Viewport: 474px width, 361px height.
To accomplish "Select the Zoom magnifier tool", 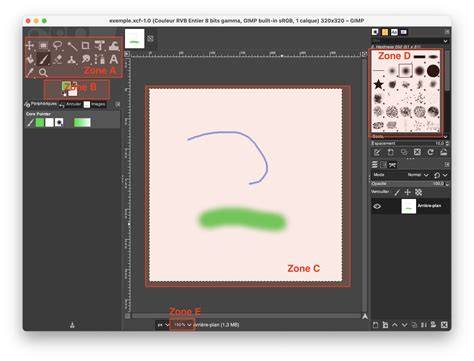I will [43, 72].
